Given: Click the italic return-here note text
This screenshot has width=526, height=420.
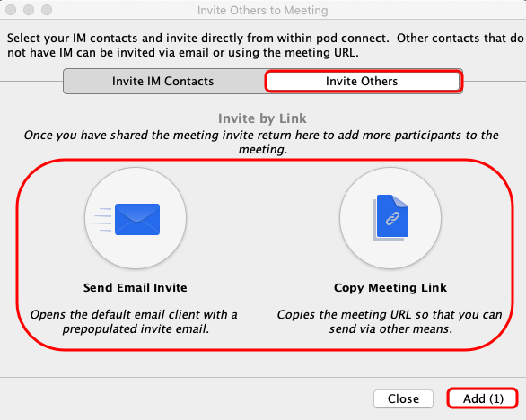Looking at the screenshot, I should (262, 142).
